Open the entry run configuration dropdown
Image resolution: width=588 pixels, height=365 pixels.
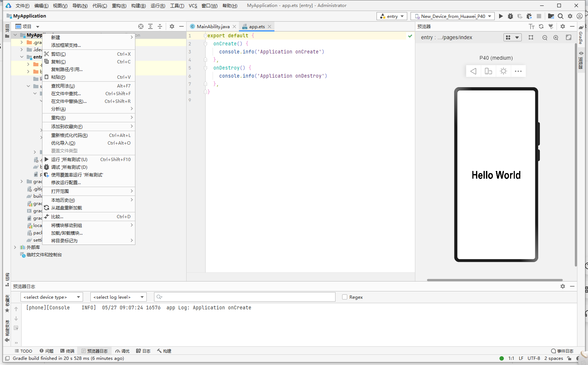click(x=392, y=16)
